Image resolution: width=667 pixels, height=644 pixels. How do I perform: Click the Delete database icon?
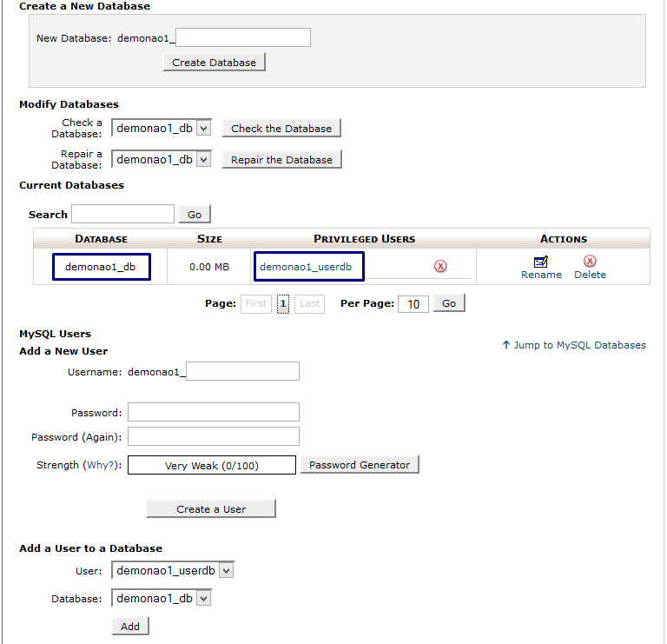[x=590, y=262]
